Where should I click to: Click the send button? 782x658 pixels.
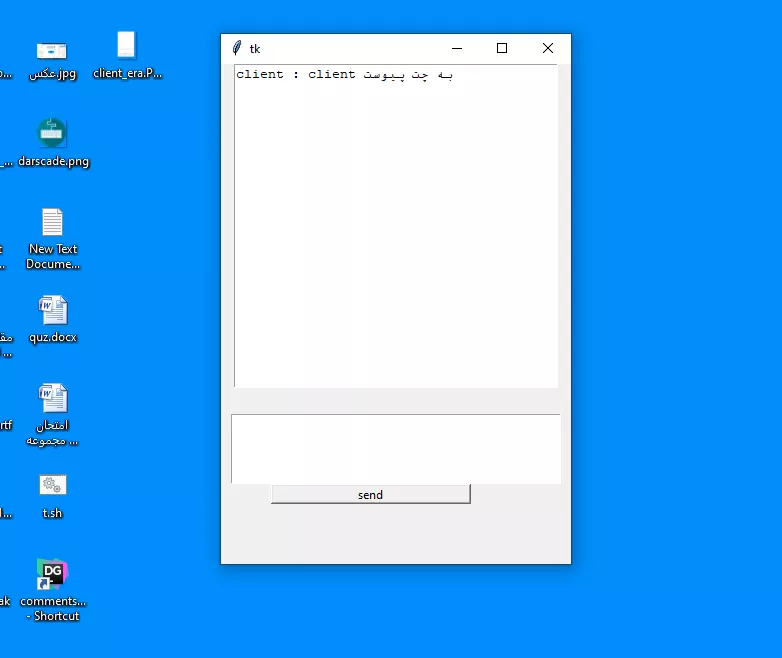pos(371,494)
